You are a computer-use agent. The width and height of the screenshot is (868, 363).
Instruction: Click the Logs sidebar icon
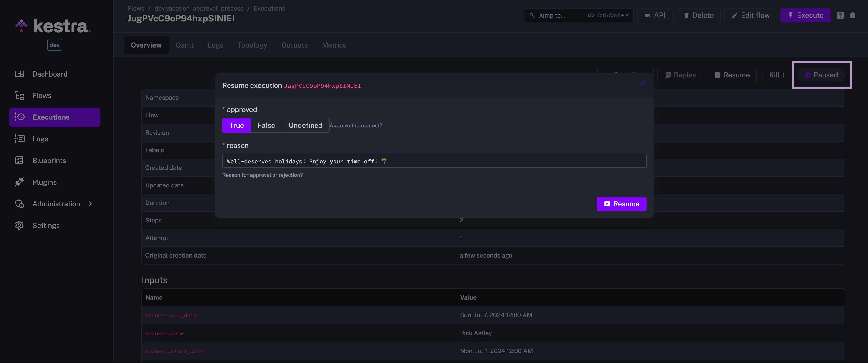click(x=19, y=139)
